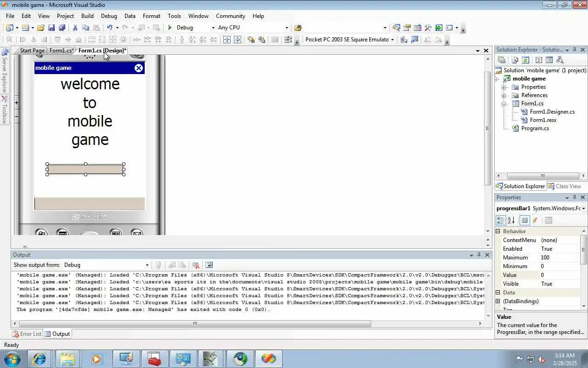Expand the References node in Solution Explorer
Screen dimensions: 588x368
(504, 95)
